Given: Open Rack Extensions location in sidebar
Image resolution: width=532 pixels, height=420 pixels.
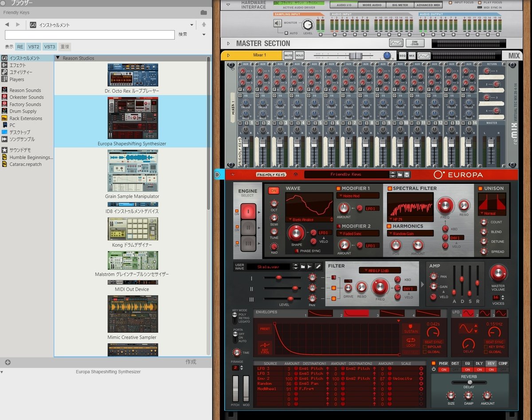Looking at the screenshot, I should pyautogui.click(x=26, y=118).
